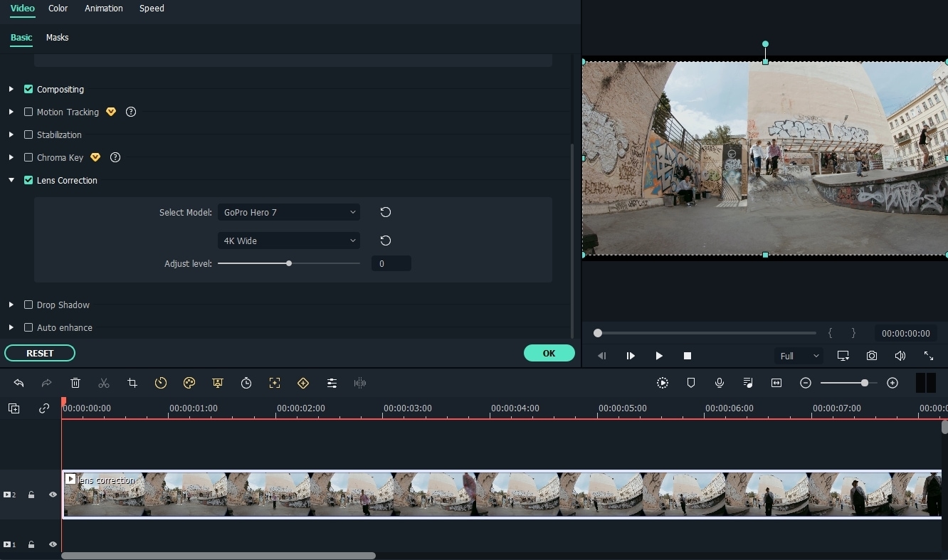The height and width of the screenshot is (560, 948).
Task: Click the voiceover microphone icon
Action: (x=720, y=383)
